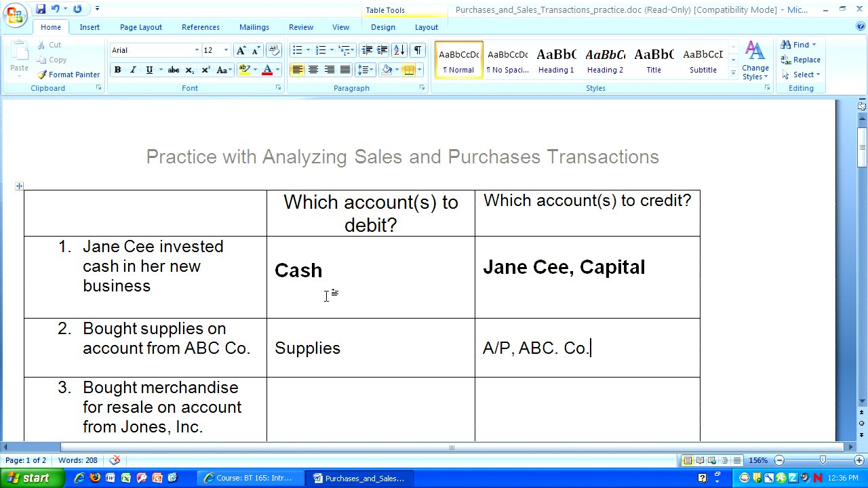The height and width of the screenshot is (488, 868).
Task: Switch to the Page Layout tab
Action: [x=140, y=27]
